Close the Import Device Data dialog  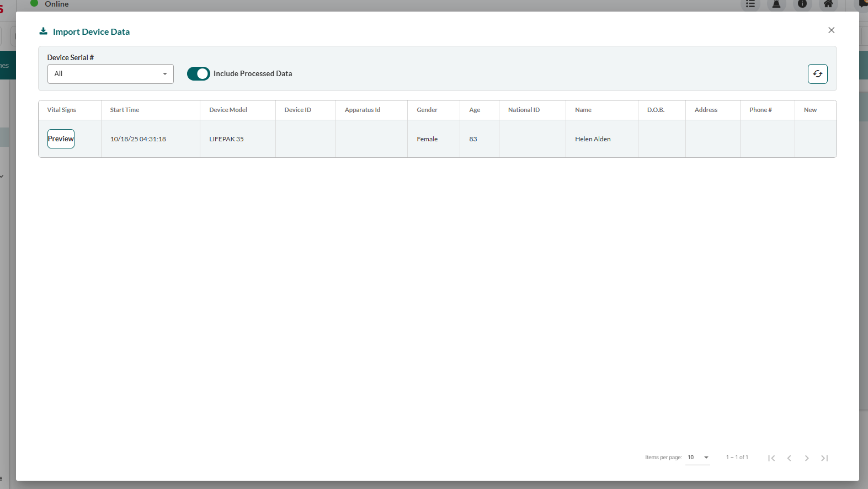pos(831,30)
